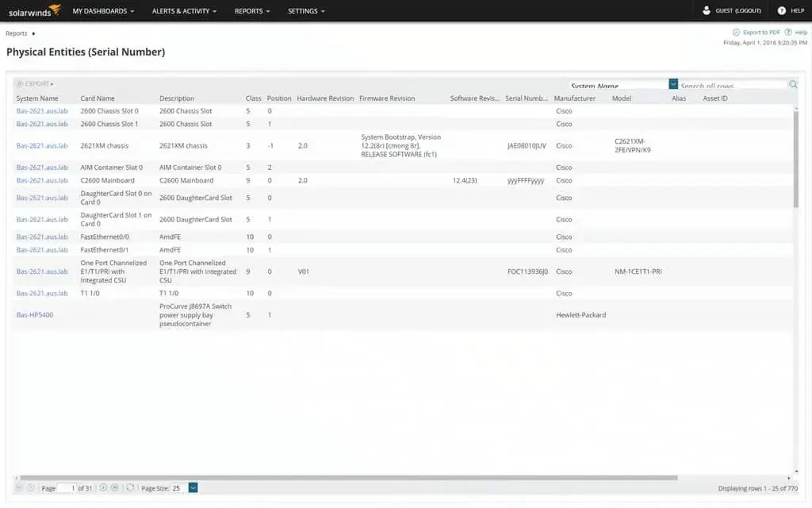The height and width of the screenshot is (508, 812).
Task: Click the SolarWinds logo
Action: click(x=35, y=10)
